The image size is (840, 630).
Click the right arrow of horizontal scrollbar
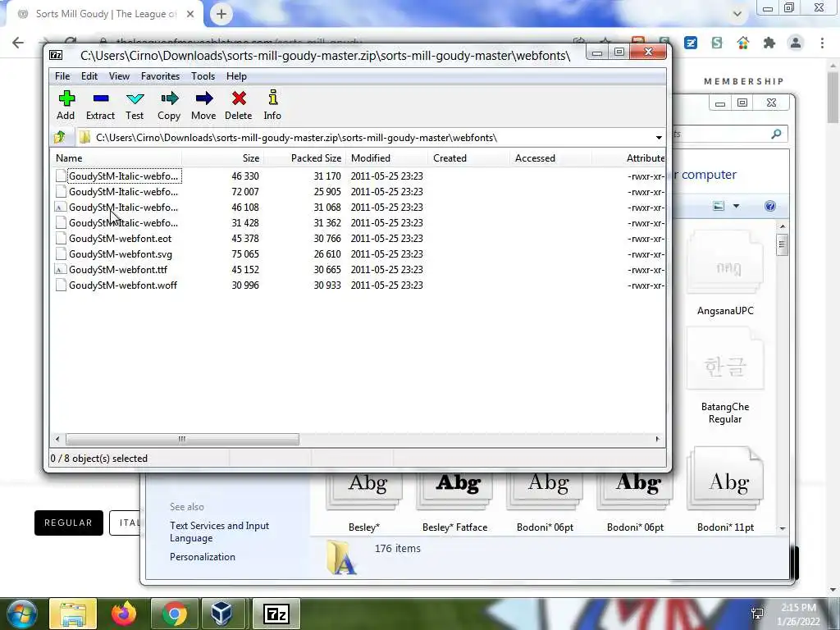tap(657, 440)
